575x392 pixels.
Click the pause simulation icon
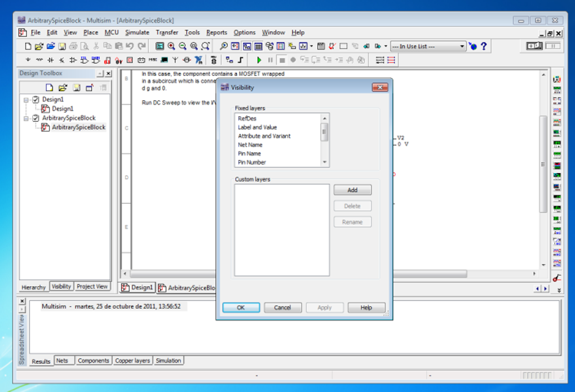(x=270, y=60)
